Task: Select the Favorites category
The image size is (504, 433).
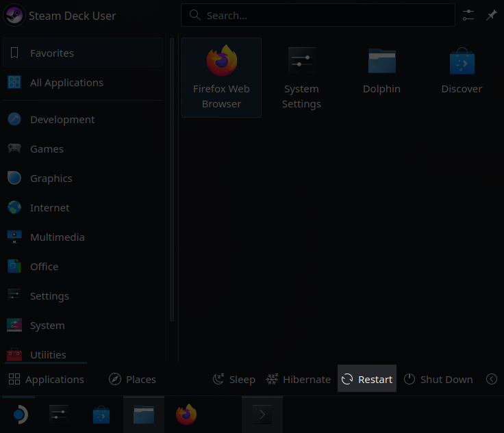Action: tap(82, 53)
